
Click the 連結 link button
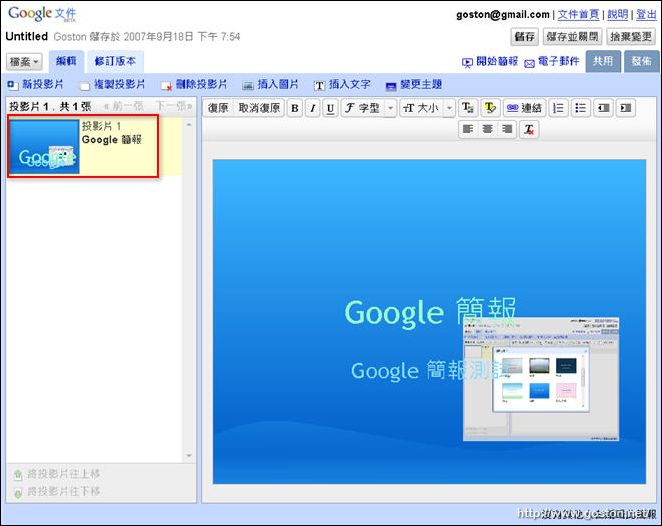pyautogui.click(x=524, y=108)
